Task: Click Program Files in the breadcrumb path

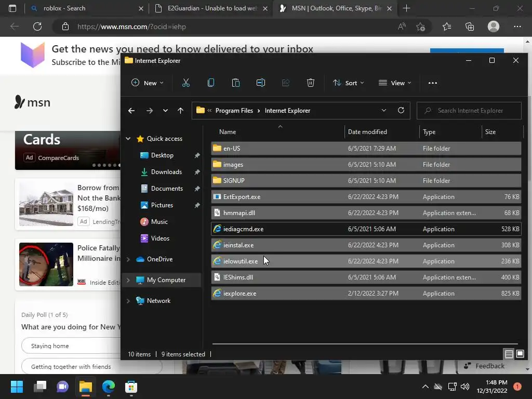Action: (x=234, y=111)
